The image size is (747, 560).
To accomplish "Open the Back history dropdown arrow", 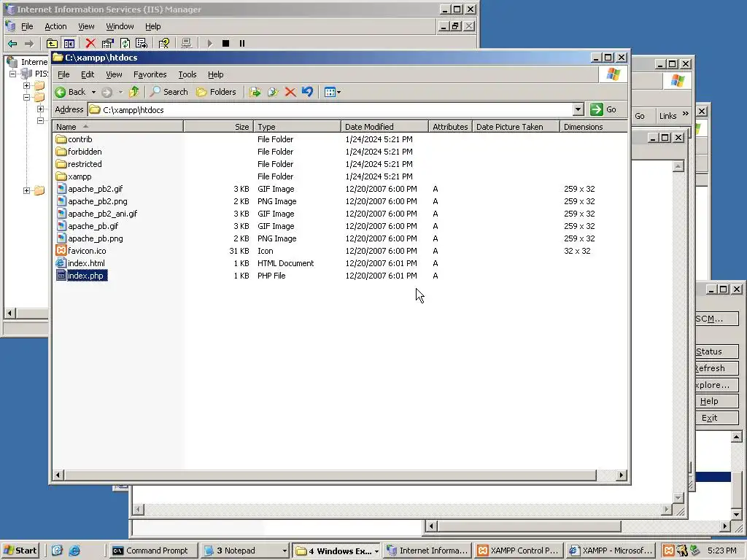I will point(93,92).
